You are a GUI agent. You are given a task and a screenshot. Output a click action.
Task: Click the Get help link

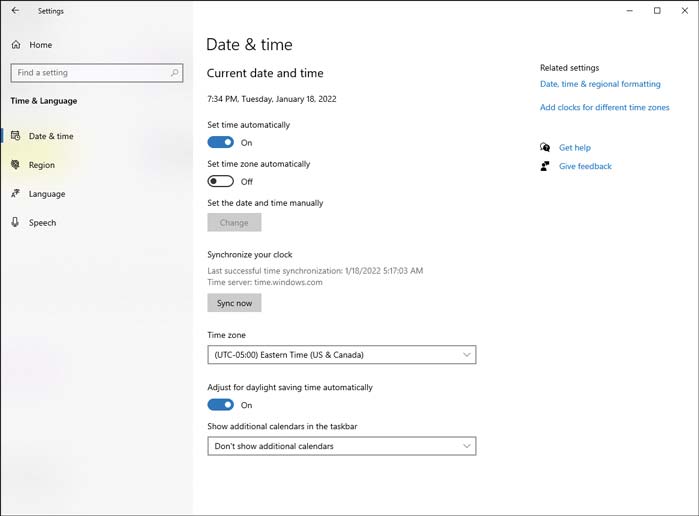click(575, 147)
